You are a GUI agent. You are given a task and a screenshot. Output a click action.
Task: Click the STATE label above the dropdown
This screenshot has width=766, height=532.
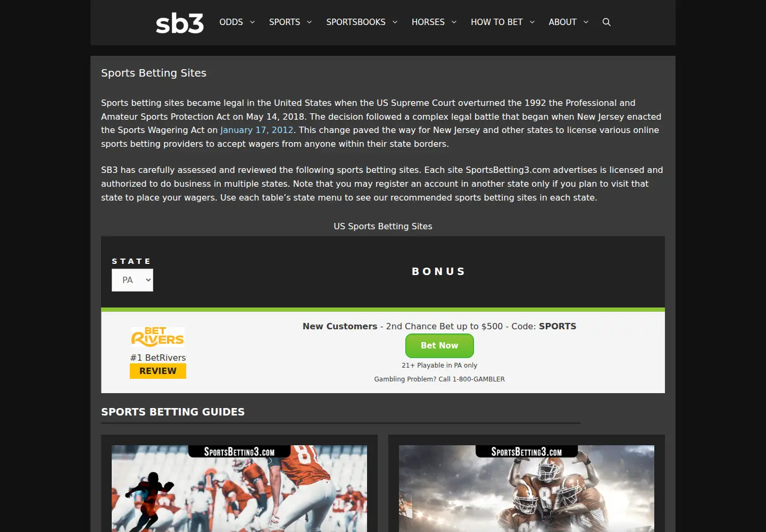pos(131,261)
